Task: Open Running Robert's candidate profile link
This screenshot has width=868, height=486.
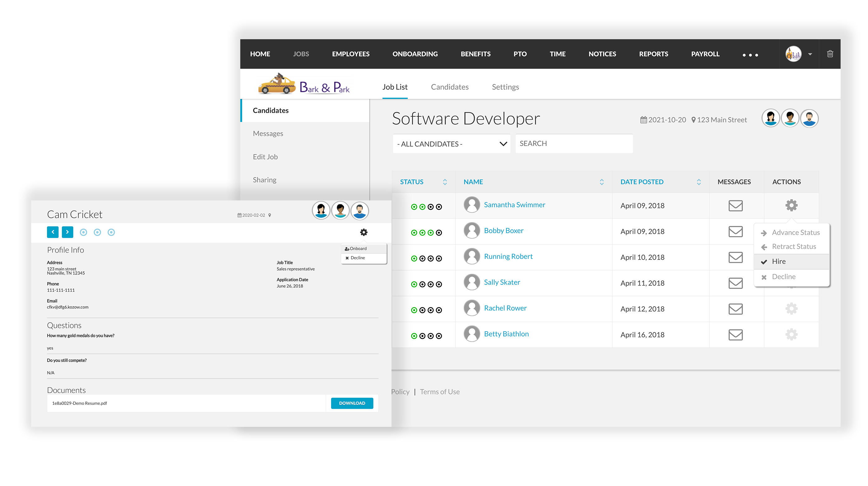Action: (508, 256)
